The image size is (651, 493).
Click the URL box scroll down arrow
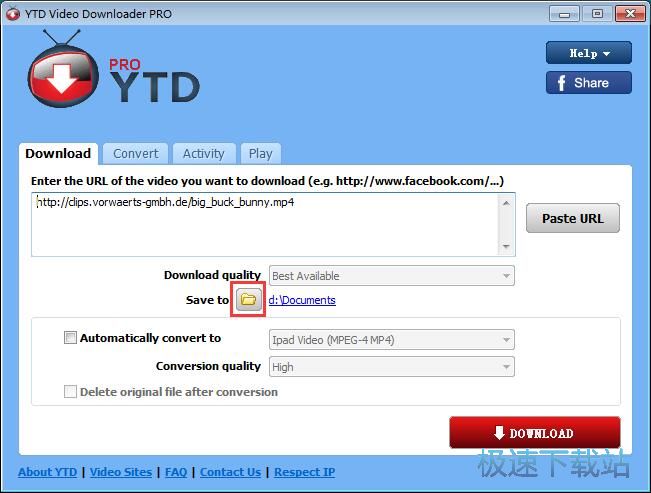click(506, 246)
